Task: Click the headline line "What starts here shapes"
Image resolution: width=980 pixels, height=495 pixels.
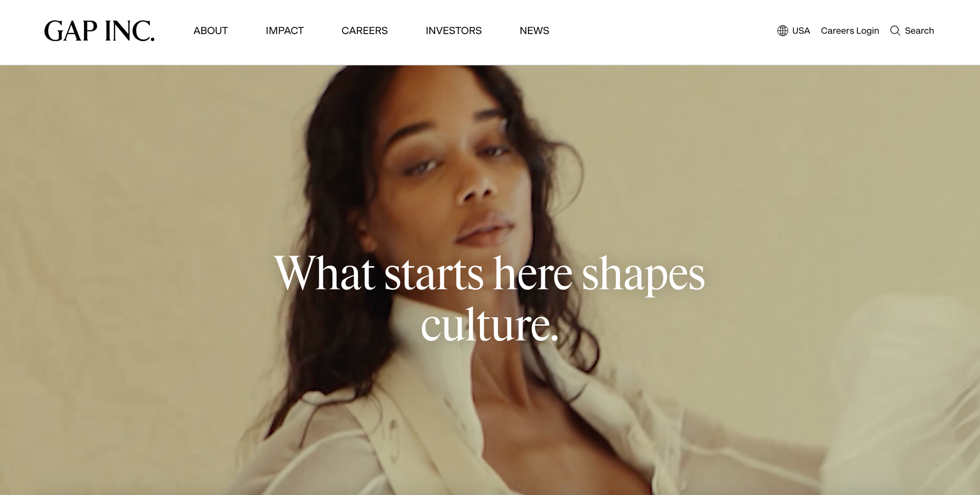Action: (490, 273)
